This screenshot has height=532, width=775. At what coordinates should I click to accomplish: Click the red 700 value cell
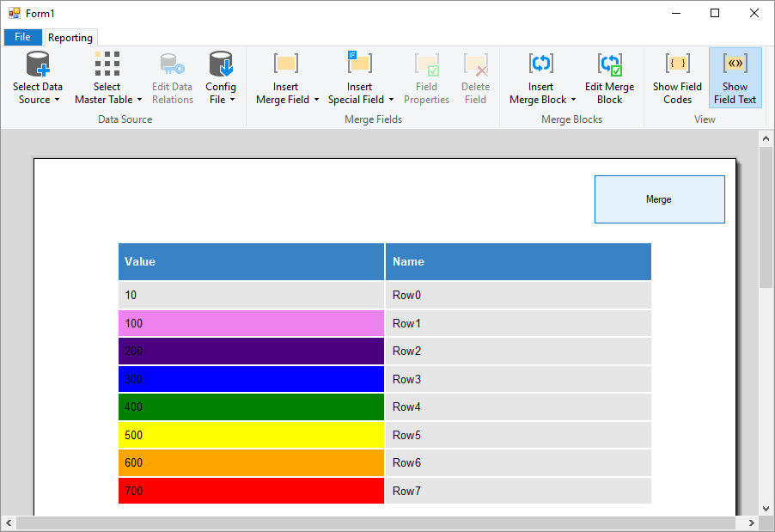point(251,491)
